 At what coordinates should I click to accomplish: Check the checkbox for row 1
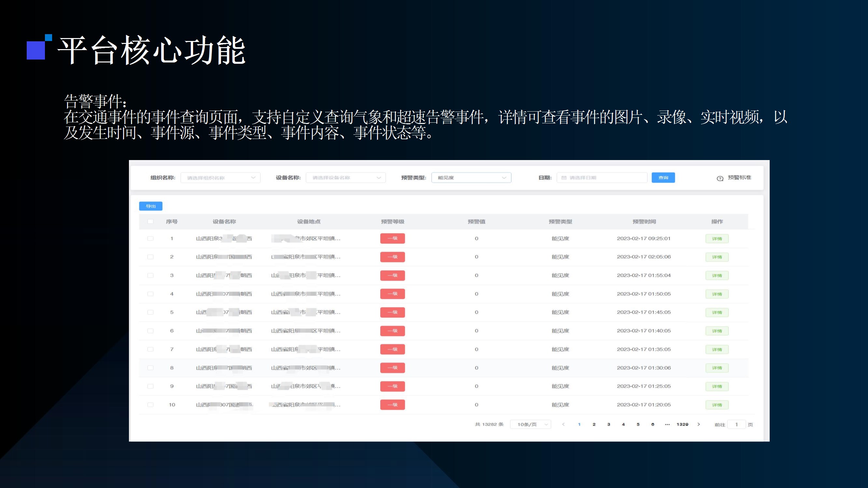pos(150,238)
